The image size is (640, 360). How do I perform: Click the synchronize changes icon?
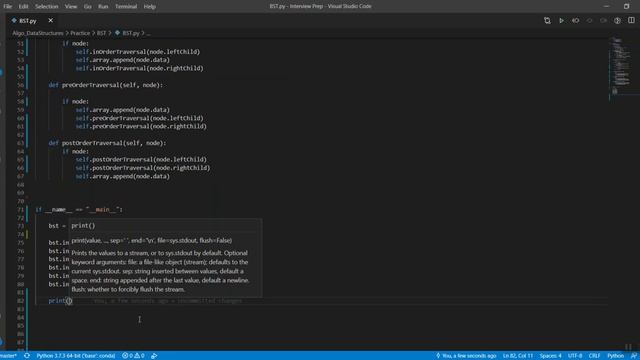[27, 356]
